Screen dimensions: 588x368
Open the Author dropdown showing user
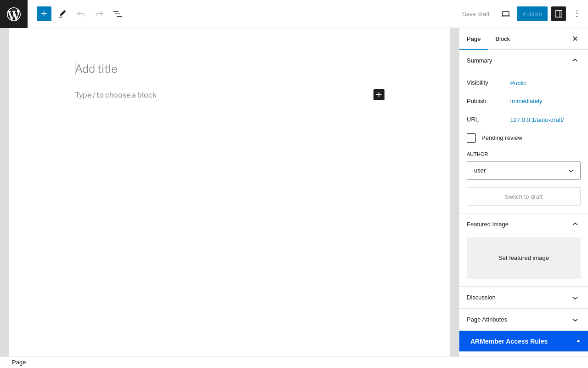(x=524, y=171)
